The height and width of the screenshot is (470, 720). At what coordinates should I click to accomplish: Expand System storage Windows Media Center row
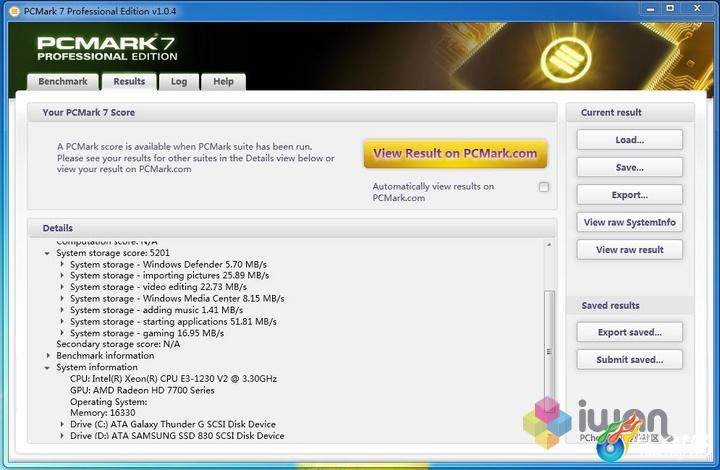(62, 298)
